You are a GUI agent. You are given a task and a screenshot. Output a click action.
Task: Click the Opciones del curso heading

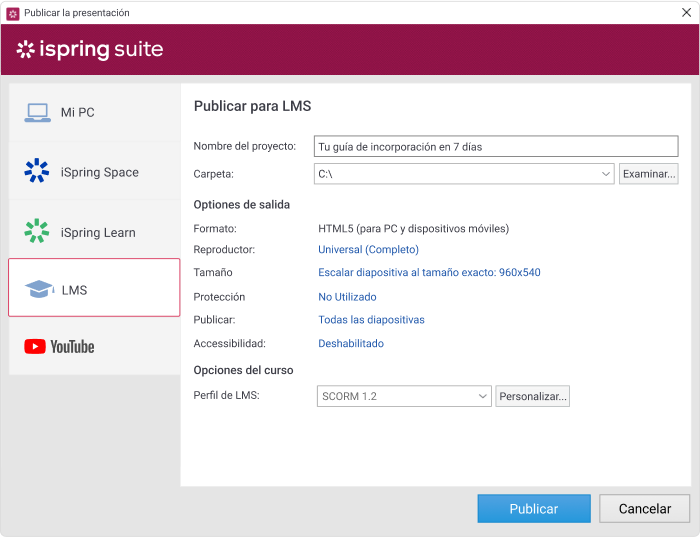[x=243, y=370]
